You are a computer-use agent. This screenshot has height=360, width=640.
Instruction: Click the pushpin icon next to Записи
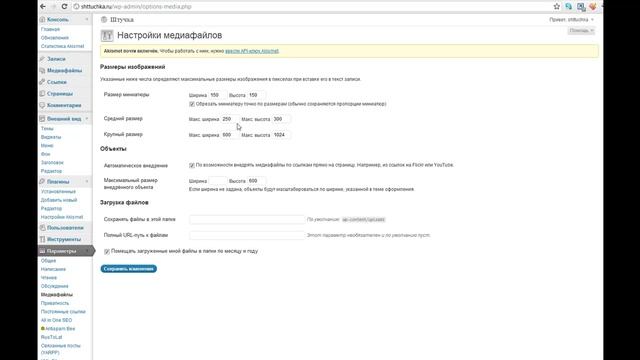[42, 59]
